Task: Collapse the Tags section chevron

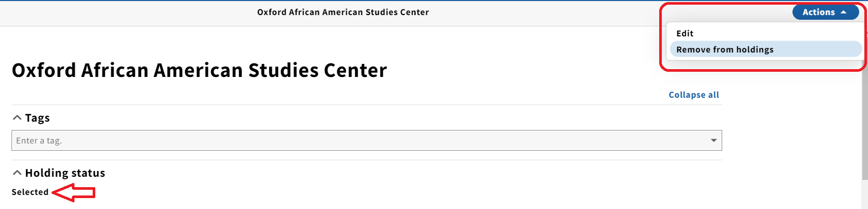Action: point(17,118)
